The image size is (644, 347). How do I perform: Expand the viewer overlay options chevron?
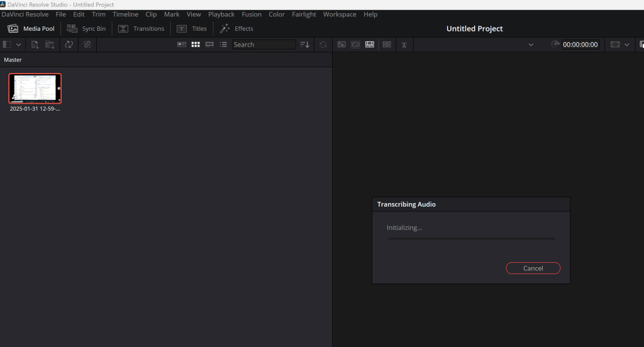[x=627, y=45]
